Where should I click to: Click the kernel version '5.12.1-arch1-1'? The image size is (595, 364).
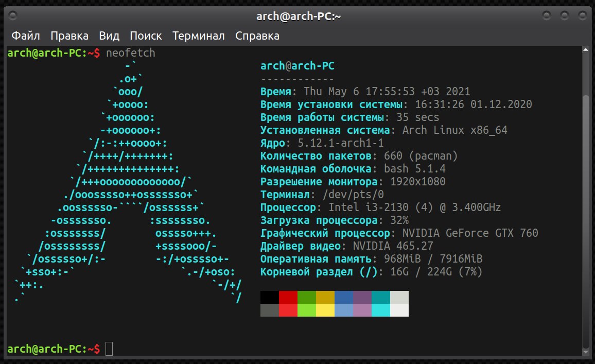pyautogui.click(x=340, y=143)
